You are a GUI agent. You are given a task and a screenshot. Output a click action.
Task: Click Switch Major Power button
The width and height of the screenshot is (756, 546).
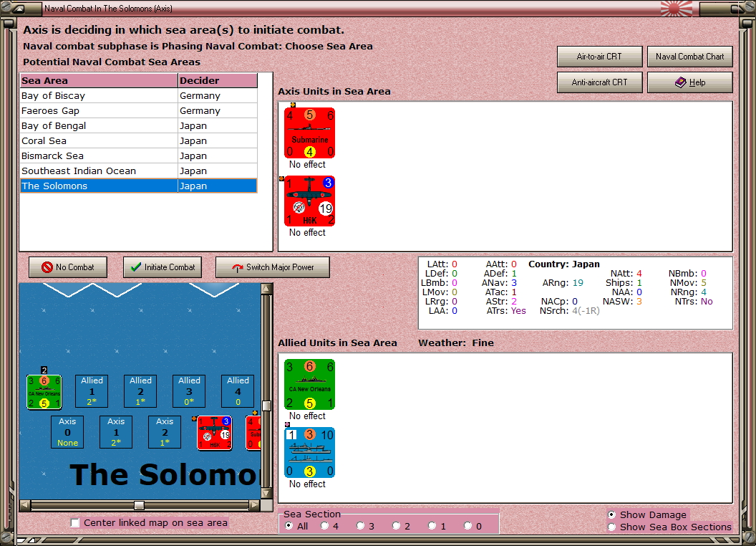[273, 267]
